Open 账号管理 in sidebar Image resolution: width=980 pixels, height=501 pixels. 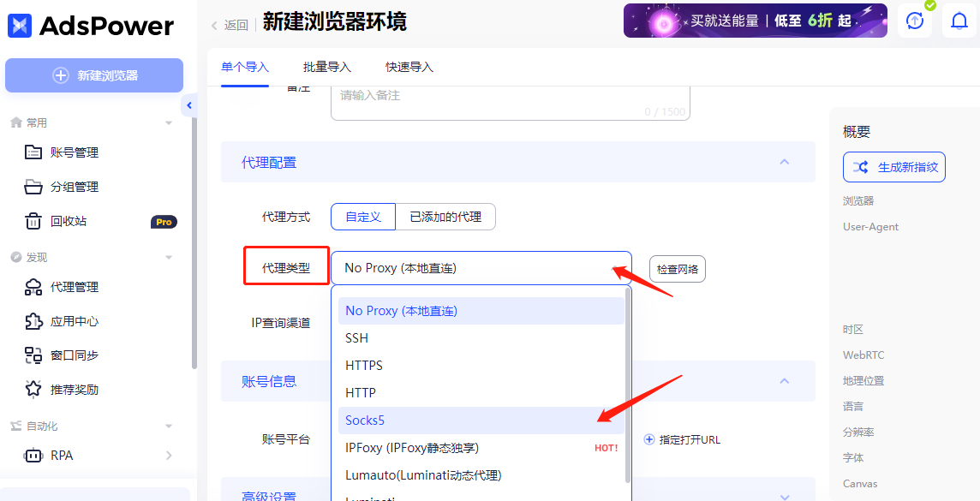click(x=75, y=152)
